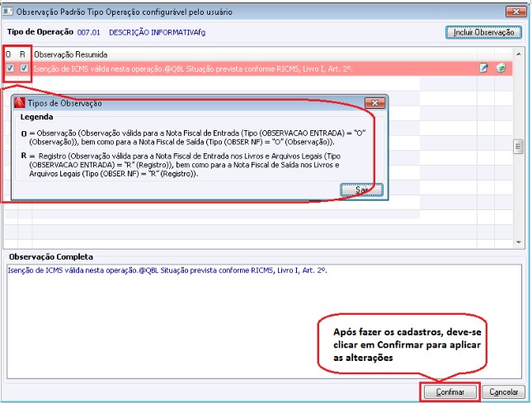This screenshot has width=532, height=403.
Task: Click the Cancelar button
Action: coord(503,392)
